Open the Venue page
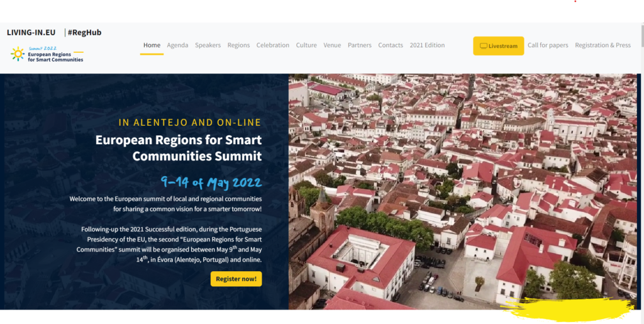The image size is (644, 324). point(332,45)
